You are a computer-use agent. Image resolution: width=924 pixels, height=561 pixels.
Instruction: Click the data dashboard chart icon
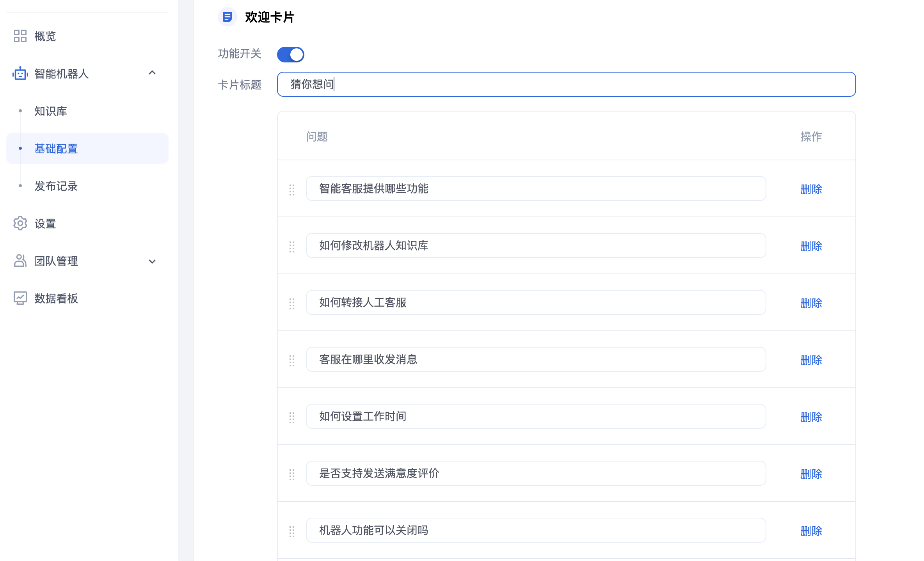[x=20, y=298]
